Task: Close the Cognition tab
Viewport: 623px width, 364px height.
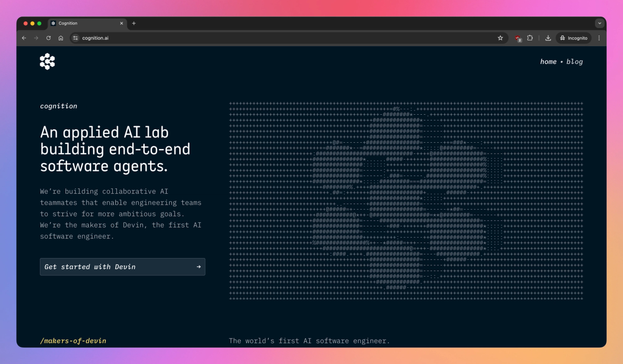Action: [121, 23]
